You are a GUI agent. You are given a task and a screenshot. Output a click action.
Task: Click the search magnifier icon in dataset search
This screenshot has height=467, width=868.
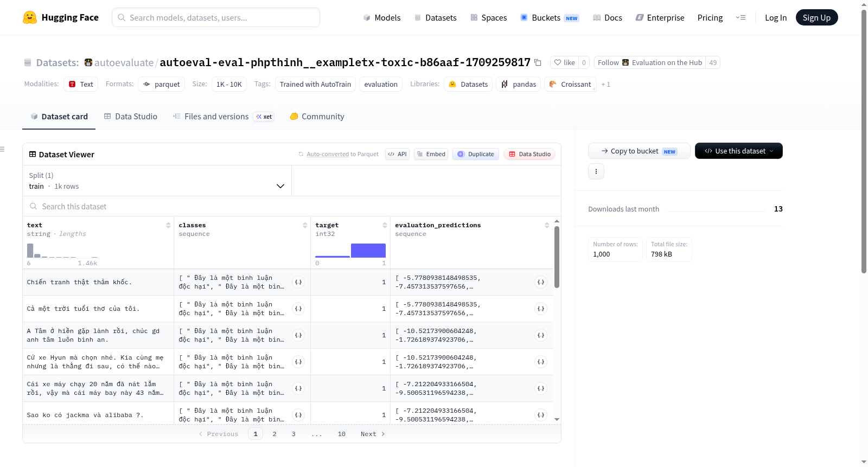point(34,206)
